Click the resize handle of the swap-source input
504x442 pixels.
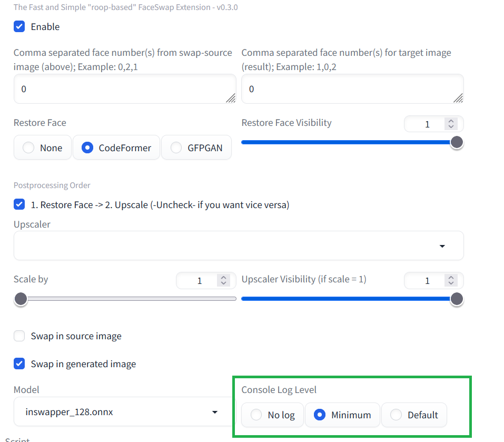pyautogui.click(x=232, y=97)
